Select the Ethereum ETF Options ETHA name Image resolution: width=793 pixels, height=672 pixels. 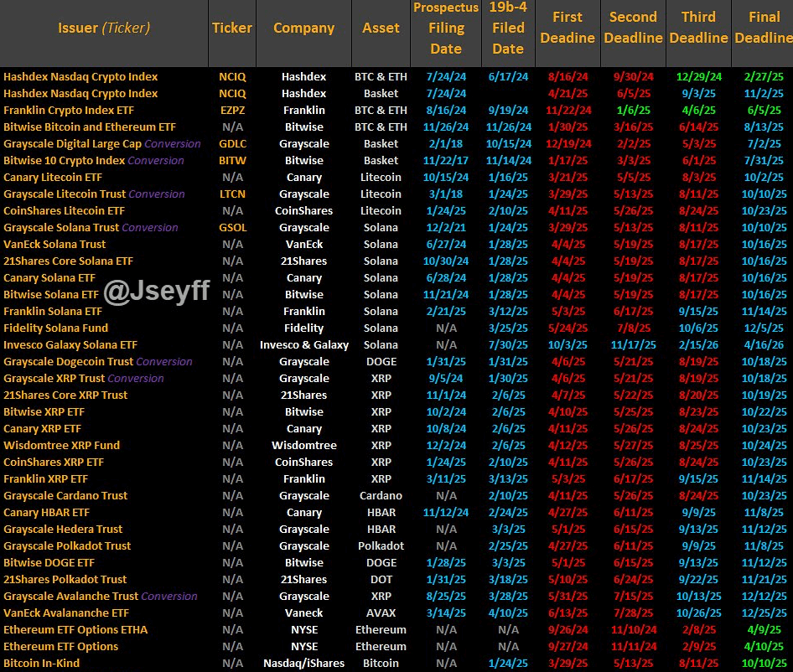(x=75, y=630)
